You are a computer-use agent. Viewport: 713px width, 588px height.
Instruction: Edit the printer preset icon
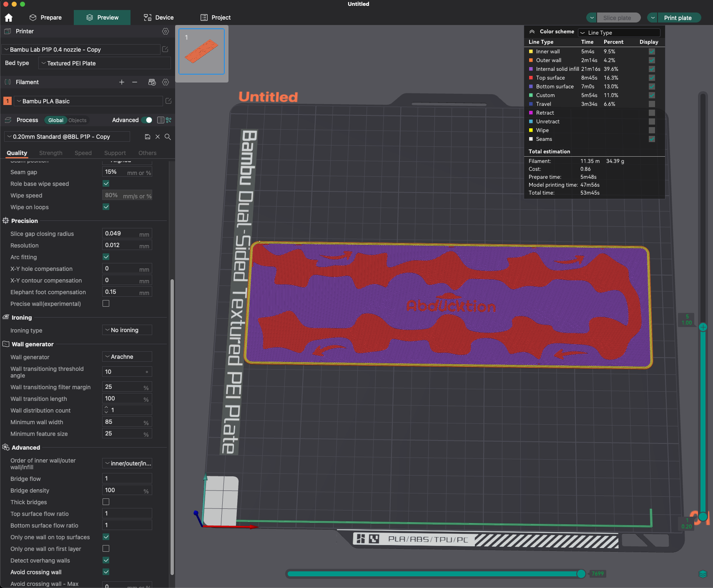pos(165,49)
